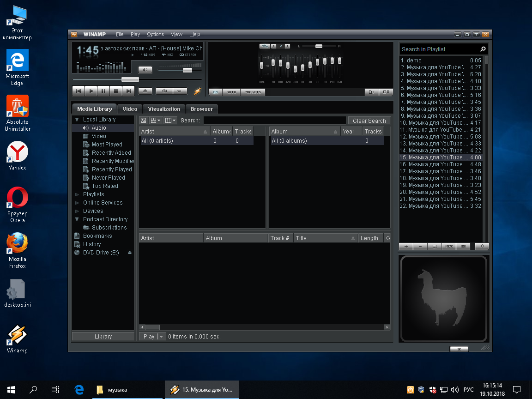Select Video in Local Library

(x=99, y=136)
